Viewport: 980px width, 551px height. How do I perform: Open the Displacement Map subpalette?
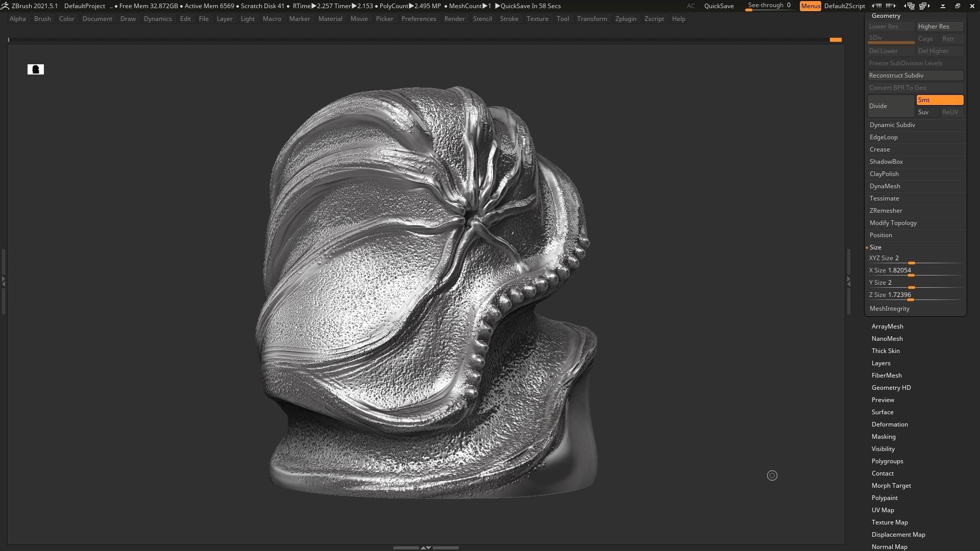coord(898,535)
